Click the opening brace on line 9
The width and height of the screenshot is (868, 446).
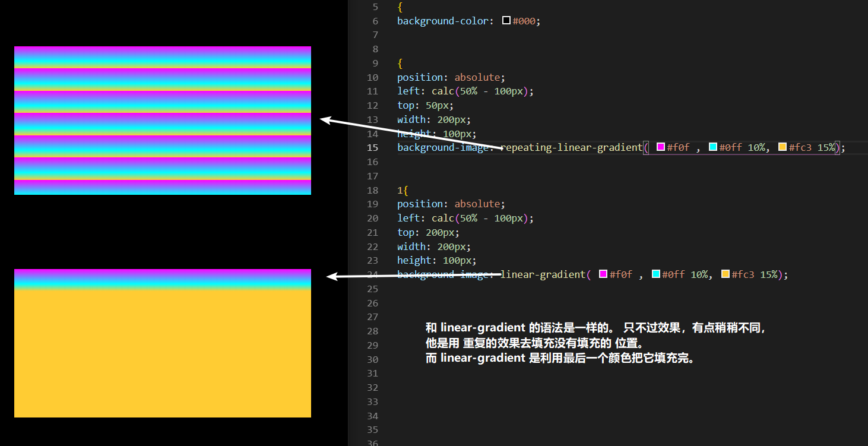pyautogui.click(x=400, y=64)
